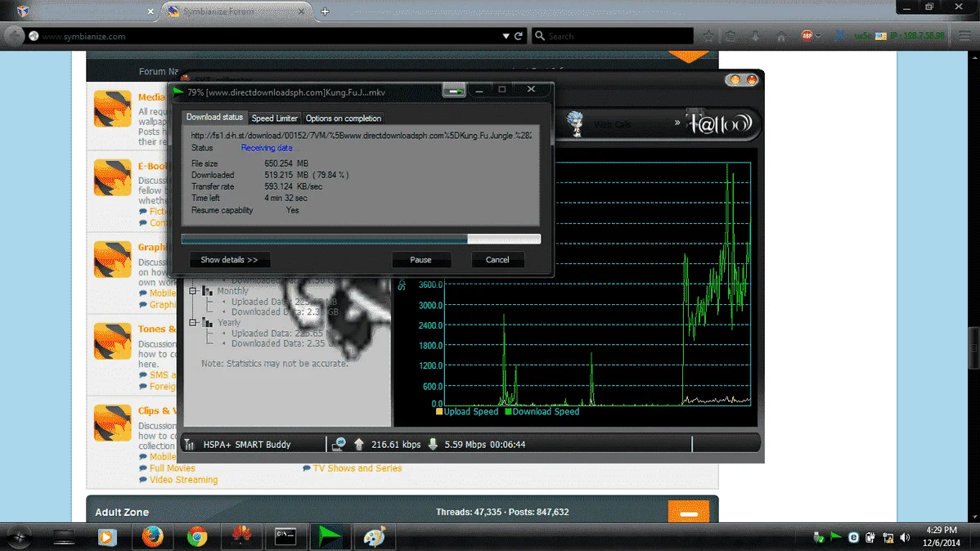Open the bookmarks list icon
The height and width of the screenshot is (551, 980).
click(x=731, y=36)
